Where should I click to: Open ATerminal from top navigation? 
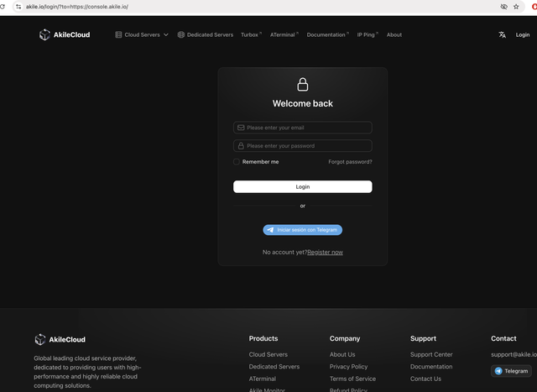(284, 34)
